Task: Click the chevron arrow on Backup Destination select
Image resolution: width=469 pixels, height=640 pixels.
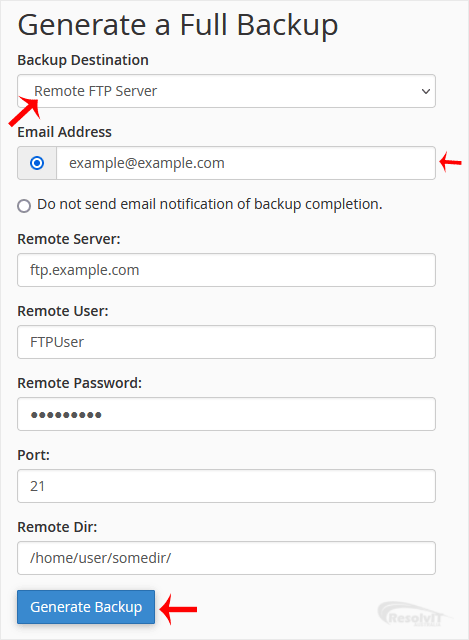Action: click(425, 91)
